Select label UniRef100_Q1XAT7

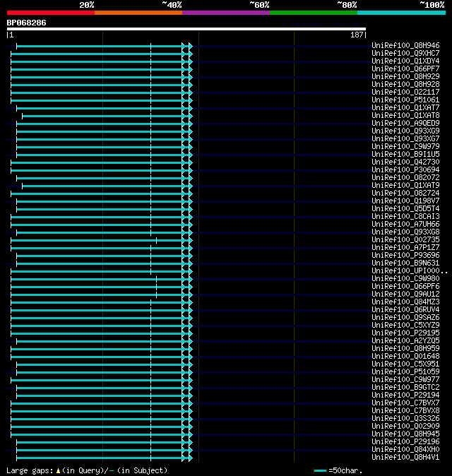coord(405,108)
